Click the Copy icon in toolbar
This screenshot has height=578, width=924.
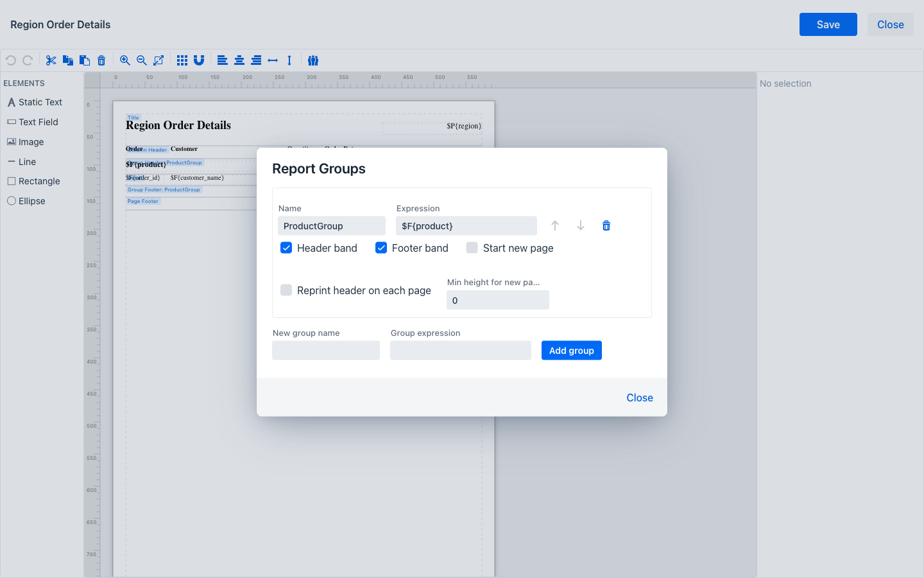click(68, 60)
